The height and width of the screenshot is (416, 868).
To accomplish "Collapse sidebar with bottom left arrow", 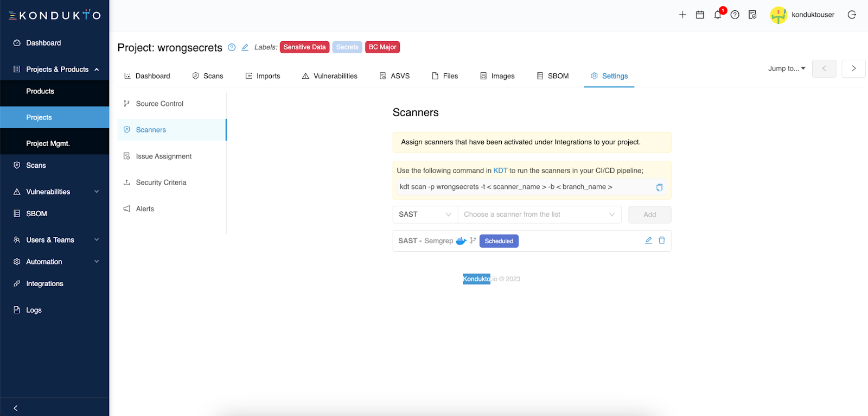I will (15, 408).
